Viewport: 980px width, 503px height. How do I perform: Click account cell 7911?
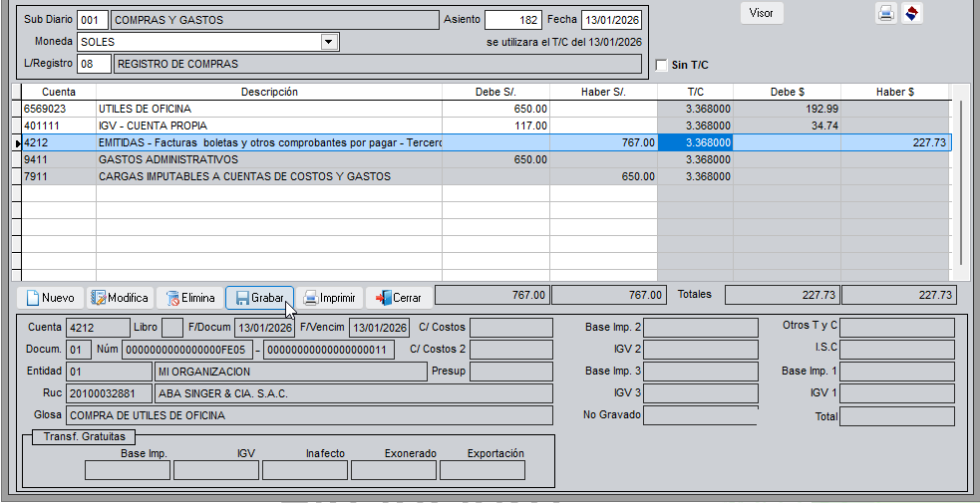[x=59, y=176]
